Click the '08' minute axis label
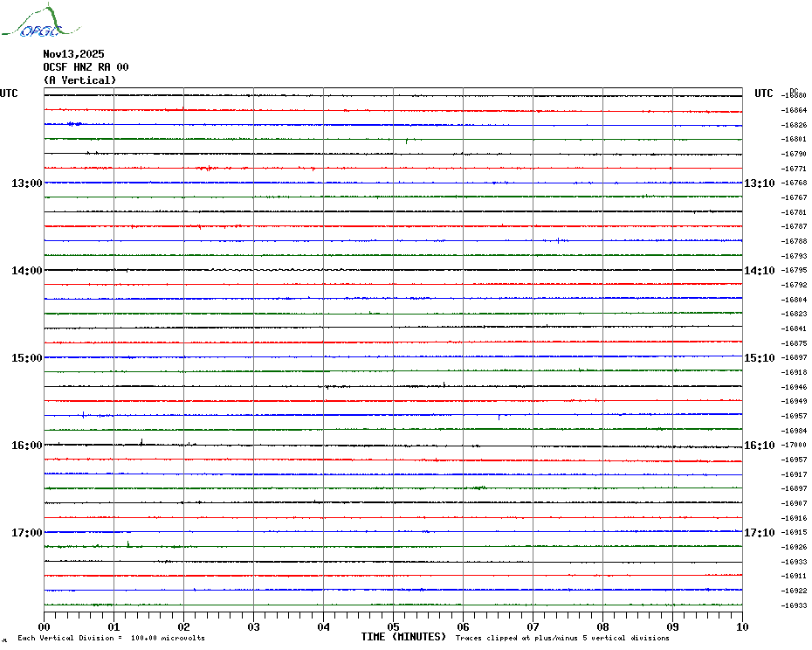The image size is (812, 650). click(602, 626)
